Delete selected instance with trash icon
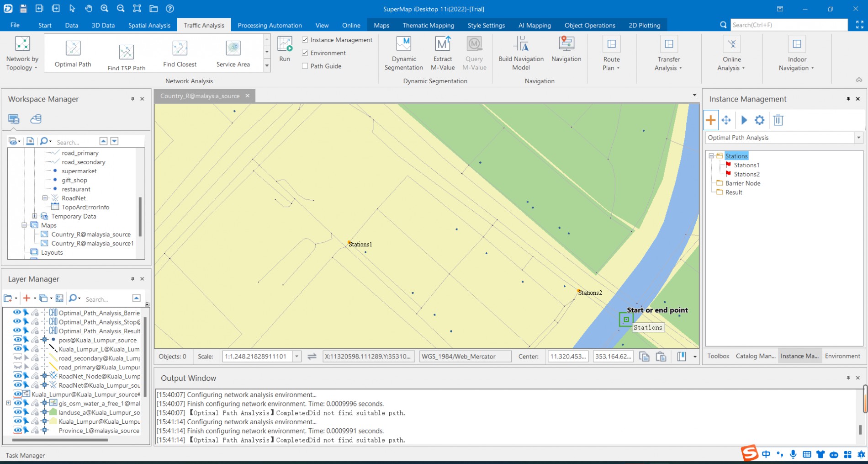This screenshot has height=464, width=868. click(778, 120)
